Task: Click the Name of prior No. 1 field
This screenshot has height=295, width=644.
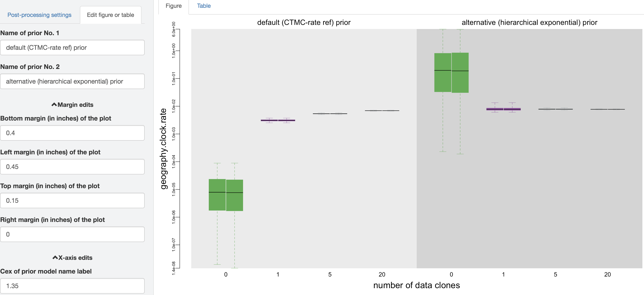Action: pyautogui.click(x=72, y=47)
